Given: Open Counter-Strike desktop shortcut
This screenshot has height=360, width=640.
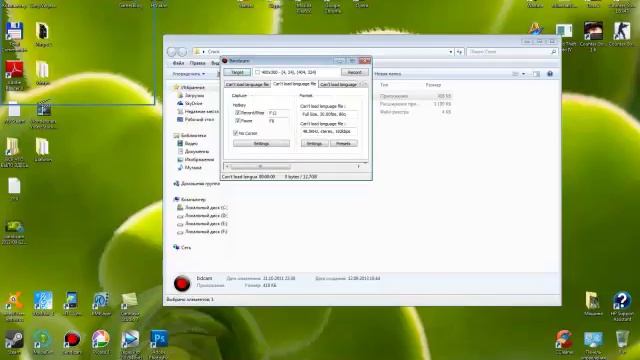Looking at the screenshot, I should click(x=622, y=34).
